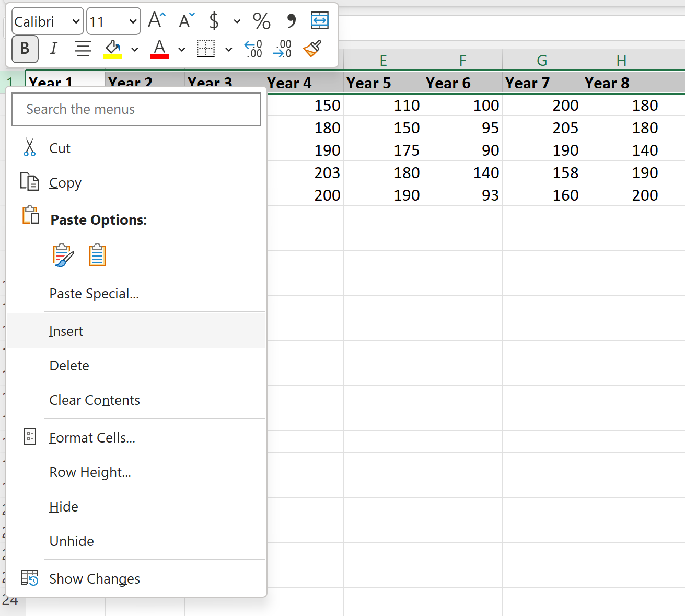Toggle the alignment option in the mini toolbar
The height and width of the screenshot is (616, 685).
pyautogui.click(x=83, y=49)
